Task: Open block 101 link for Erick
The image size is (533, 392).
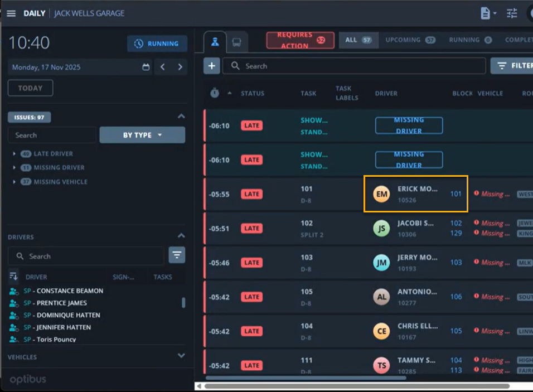Action: (456, 194)
